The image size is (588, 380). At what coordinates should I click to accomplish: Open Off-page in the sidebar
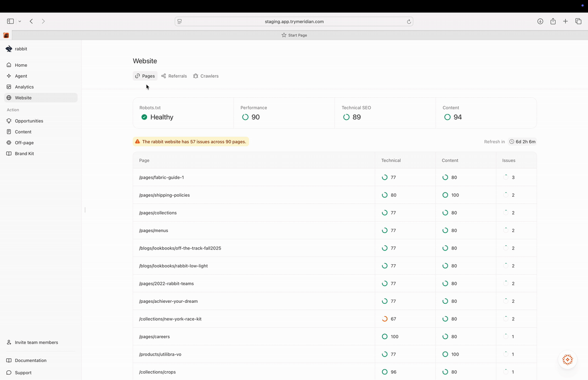pos(41,142)
